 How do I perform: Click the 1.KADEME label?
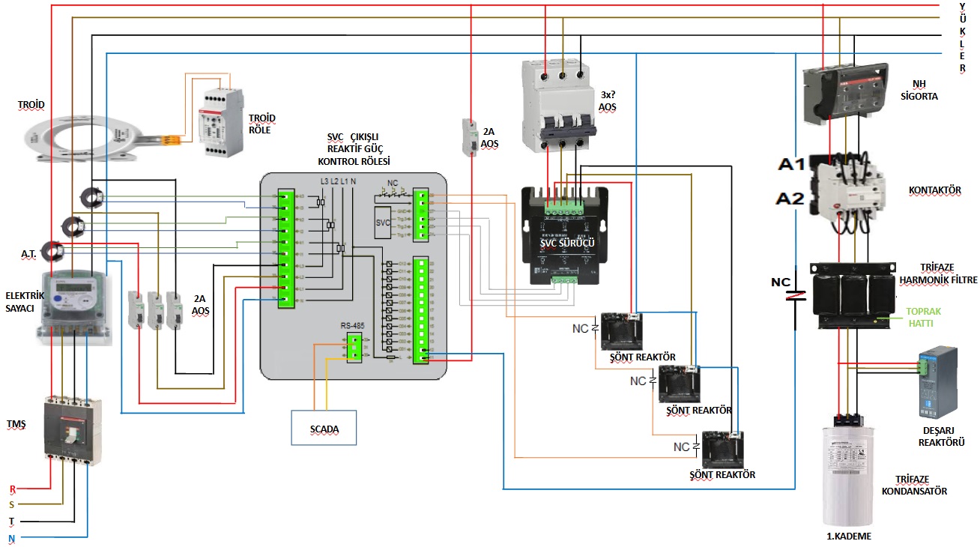coord(850,537)
